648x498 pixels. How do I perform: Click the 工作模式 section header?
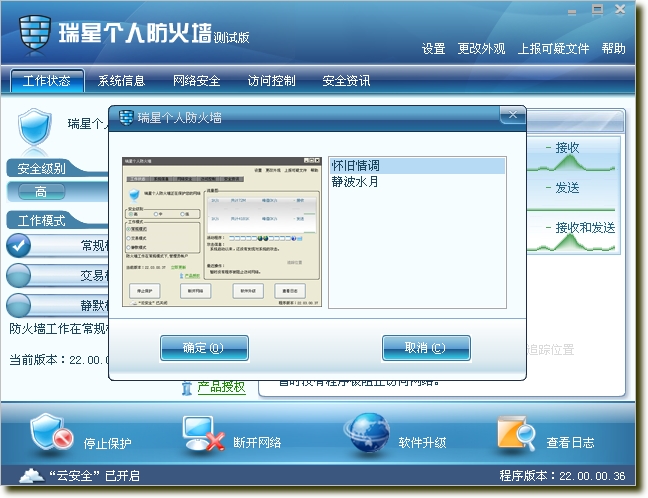point(41,220)
